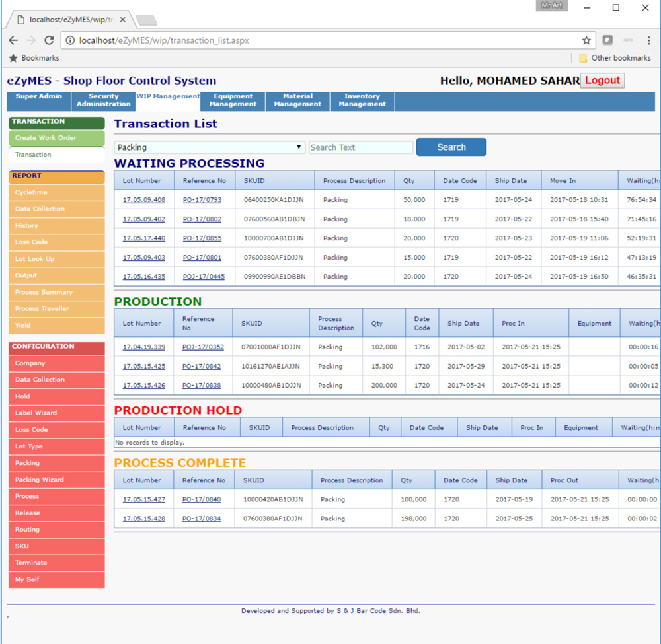Image resolution: width=661 pixels, height=644 pixels.
Task: Reload the page with refresh icon
Action: tap(49, 40)
